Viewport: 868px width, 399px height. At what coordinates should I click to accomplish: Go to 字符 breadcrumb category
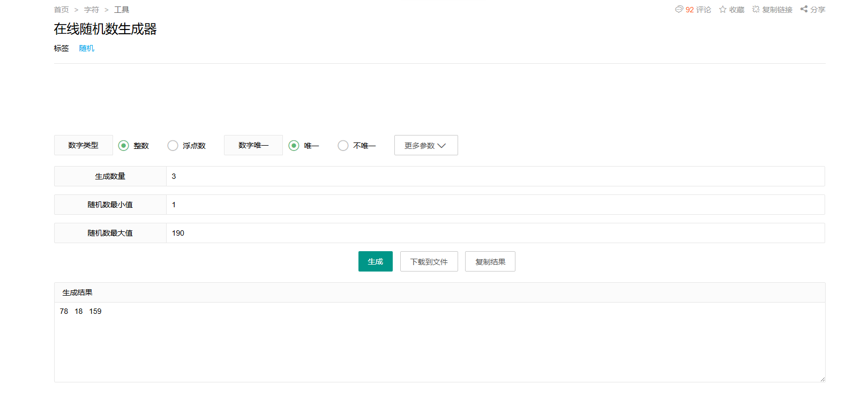pos(92,10)
